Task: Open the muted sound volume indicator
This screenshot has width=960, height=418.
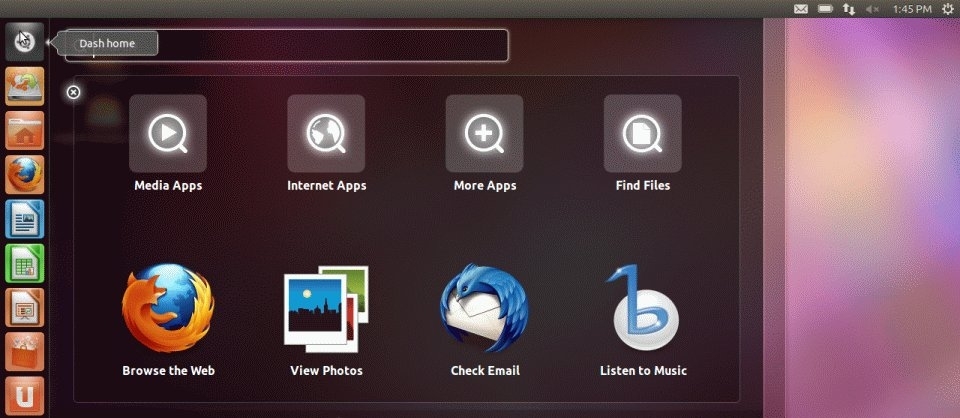Action: (x=872, y=9)
